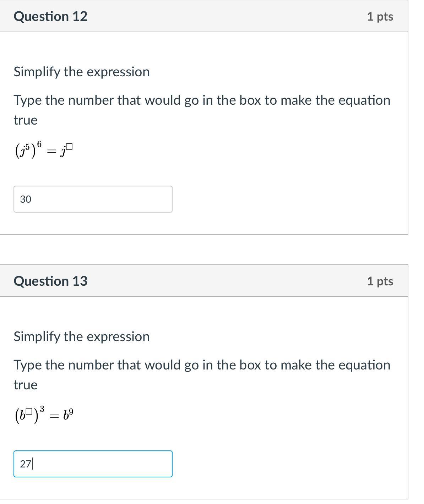The height and width of the screenshot is (504, 424).
Task: Click the word 'true' in Question 12
Action: (x=25, y=120)
